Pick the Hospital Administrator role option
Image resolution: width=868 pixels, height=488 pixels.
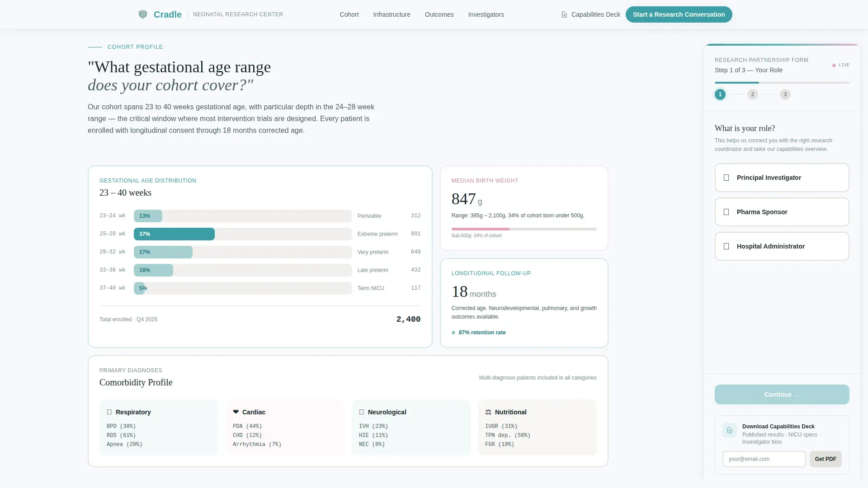[x=782, y=246]
